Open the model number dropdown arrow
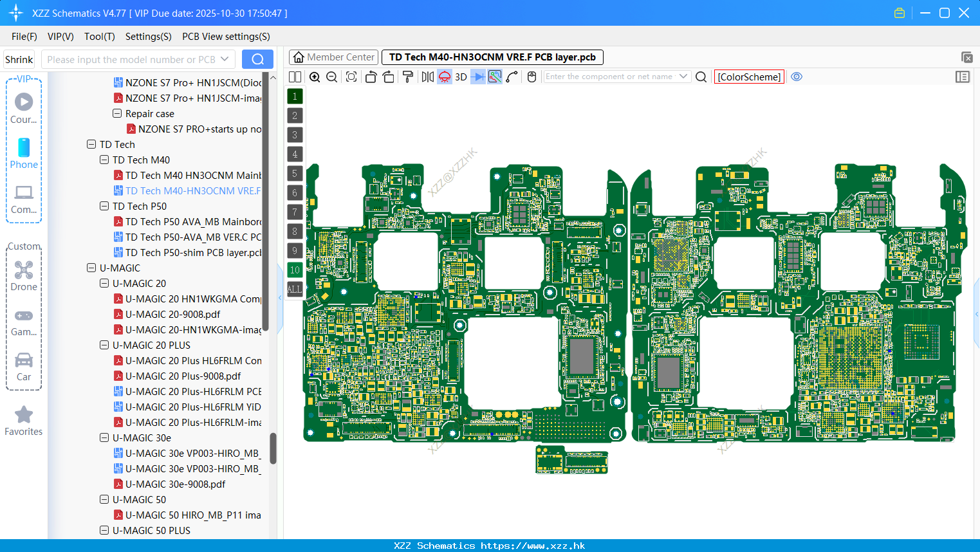980x552 pixels. 225,59
